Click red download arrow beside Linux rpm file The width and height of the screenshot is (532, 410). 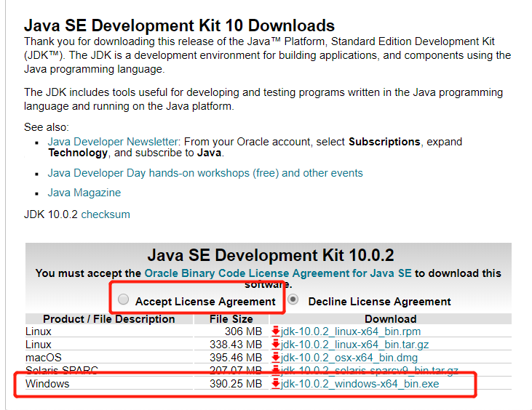276,331
